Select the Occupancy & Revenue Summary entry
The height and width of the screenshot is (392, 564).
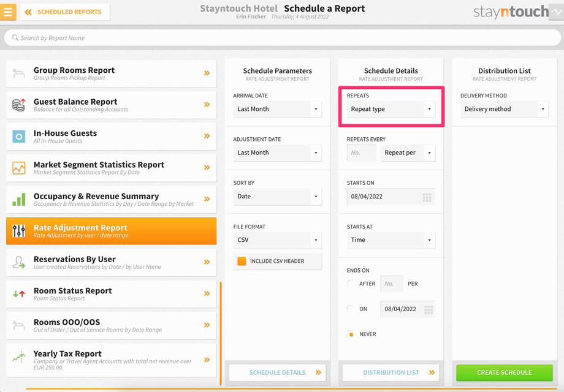click(x=112, y=200)
